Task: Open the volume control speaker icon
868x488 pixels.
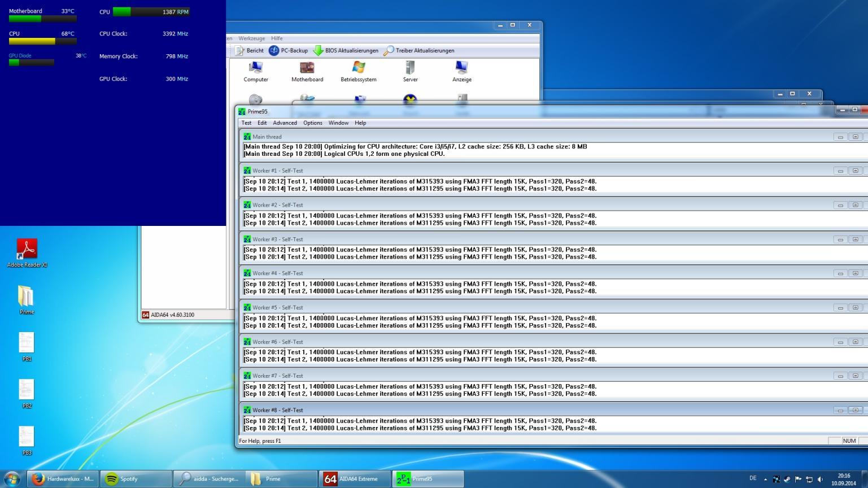Action: pyautogui.click(x=820, y=479)
